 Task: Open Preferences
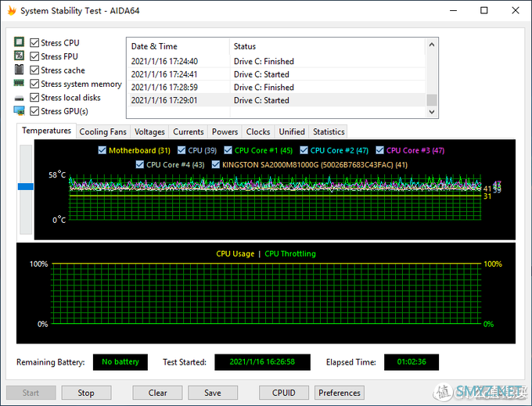(340, 393)
